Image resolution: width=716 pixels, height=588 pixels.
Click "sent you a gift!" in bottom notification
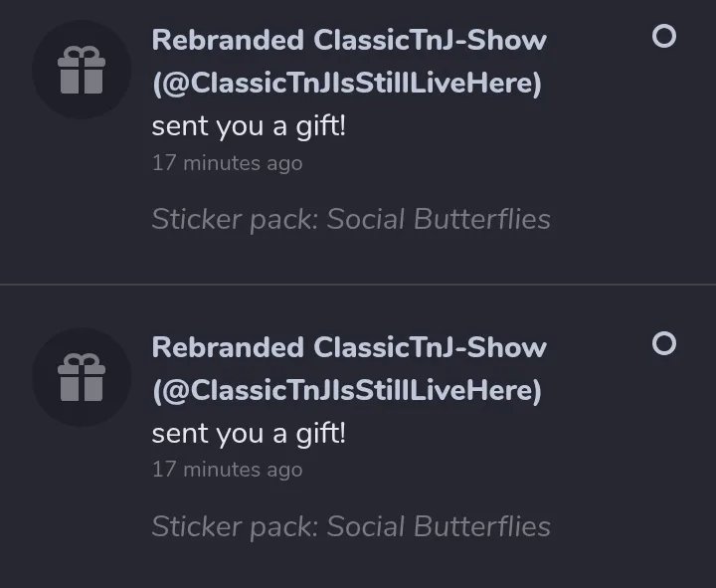coord(249,433)
